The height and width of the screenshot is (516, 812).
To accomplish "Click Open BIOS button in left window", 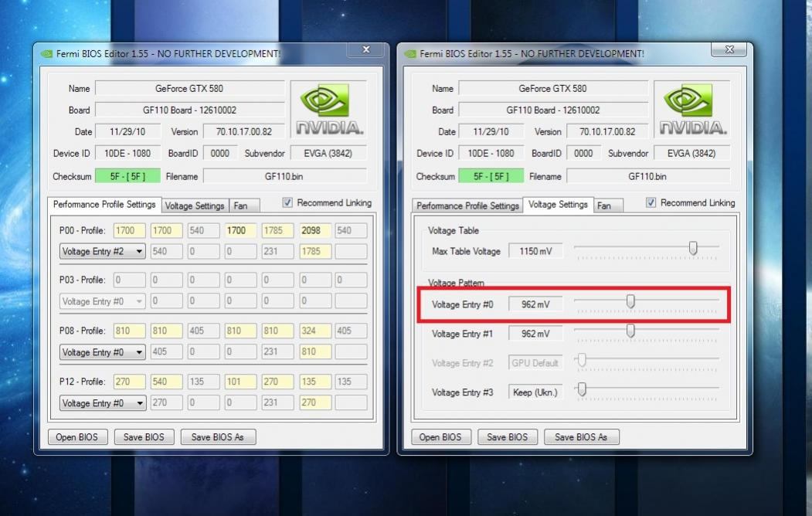I will pos(78,436).
